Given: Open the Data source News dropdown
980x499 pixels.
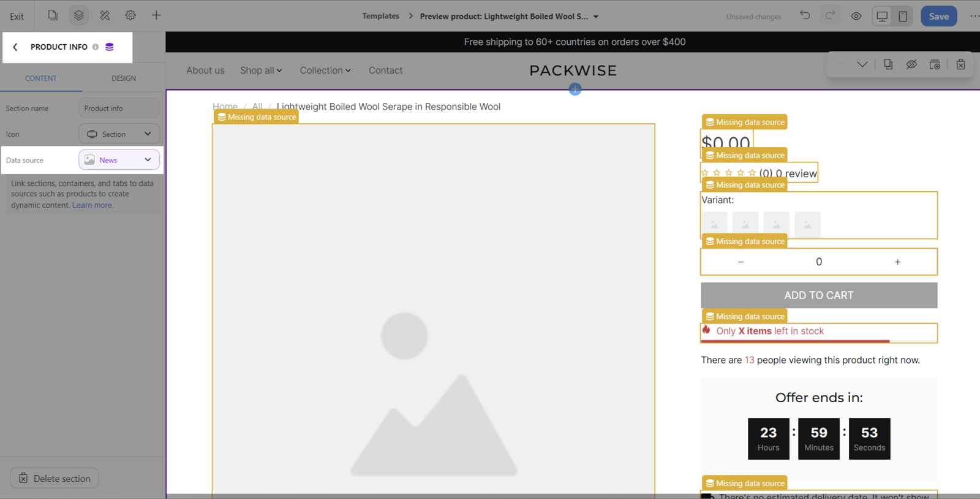Looking at the screenshot, I should point(119,159).
